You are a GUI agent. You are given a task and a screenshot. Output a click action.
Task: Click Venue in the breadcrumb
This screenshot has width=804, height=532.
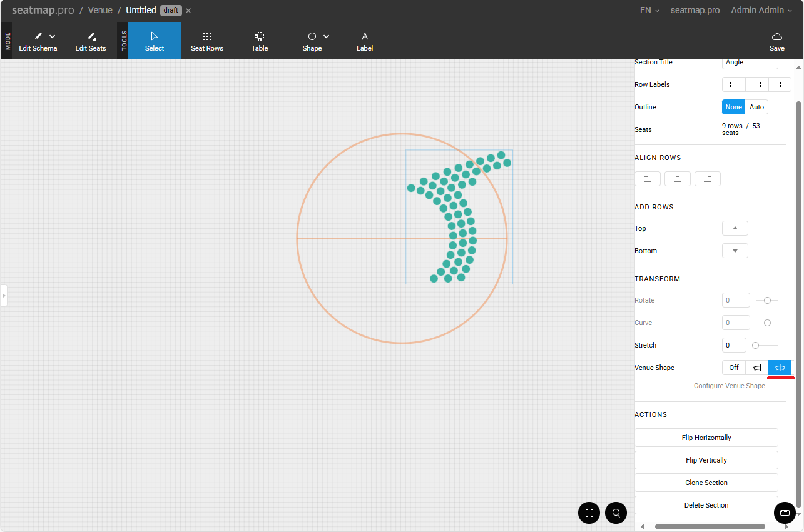100,11
